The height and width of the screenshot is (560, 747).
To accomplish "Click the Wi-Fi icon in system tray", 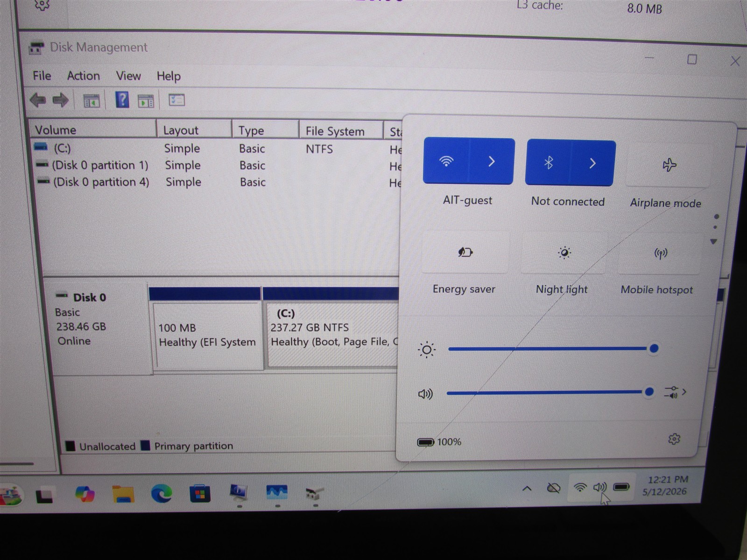I will (580, 487).
